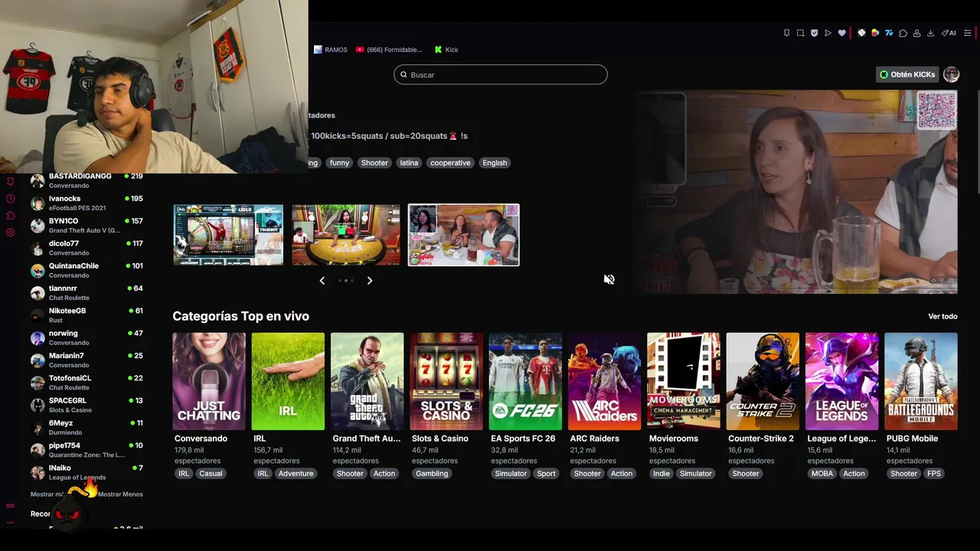Open the RAMOS bookmark
The image size is (980, 551).
click(330, 50)
